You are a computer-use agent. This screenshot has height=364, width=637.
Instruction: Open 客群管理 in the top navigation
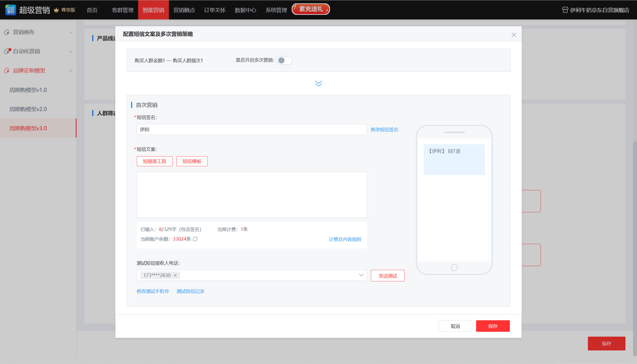tap(123, 10)
